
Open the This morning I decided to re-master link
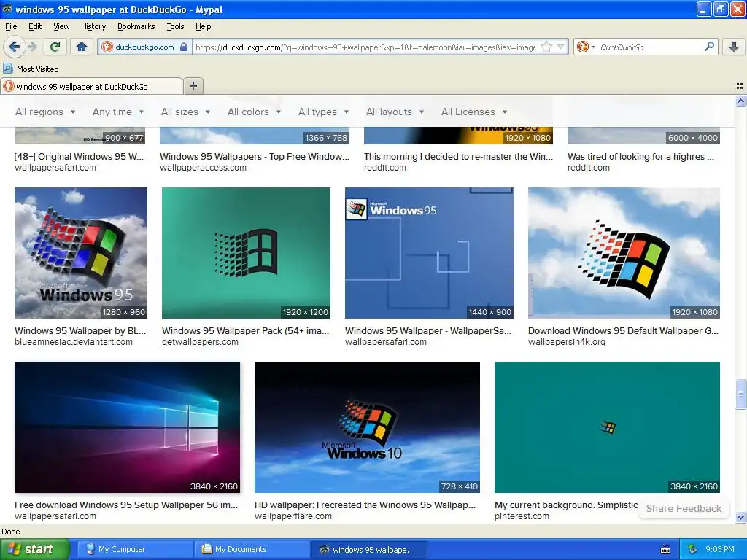click(x=458, y=156)
